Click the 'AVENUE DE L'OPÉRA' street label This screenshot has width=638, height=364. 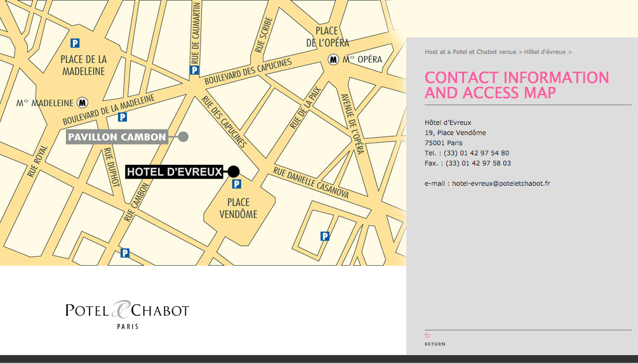click(x=352, y=124)
